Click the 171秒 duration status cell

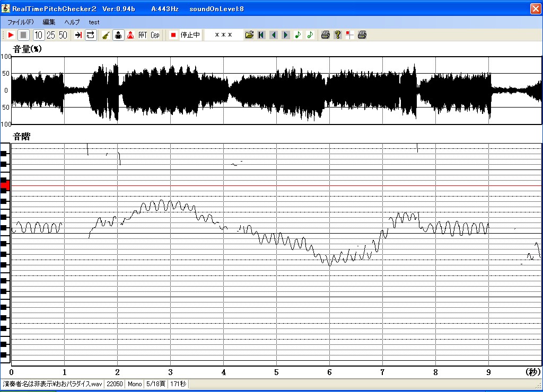tap(178, 384)
